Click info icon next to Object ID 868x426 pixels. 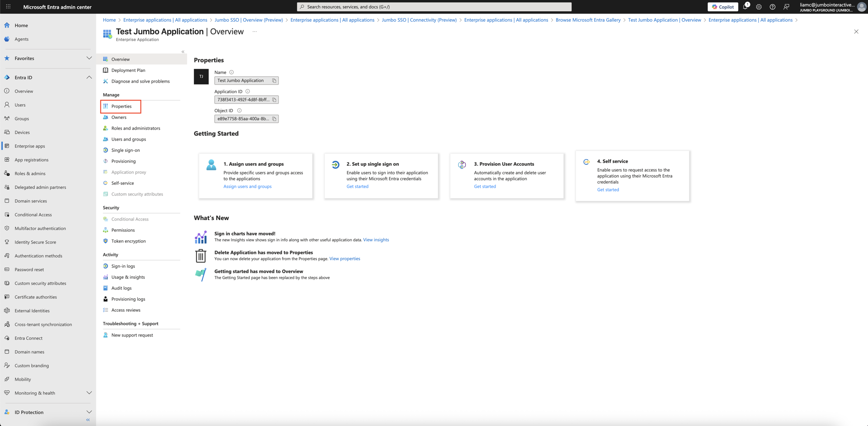tap(239, 111)
